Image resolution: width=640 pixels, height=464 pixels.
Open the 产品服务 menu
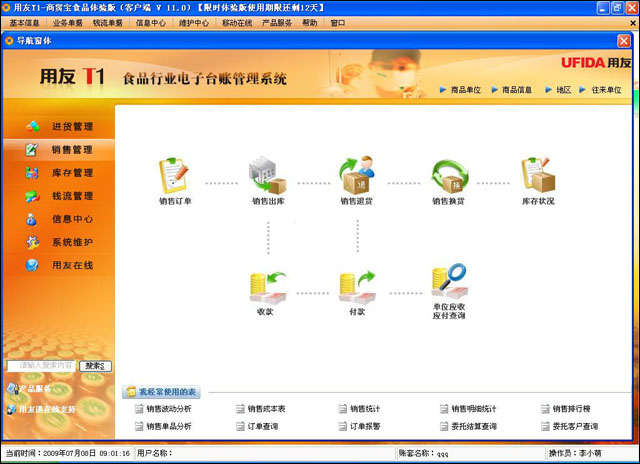(277, 23)
